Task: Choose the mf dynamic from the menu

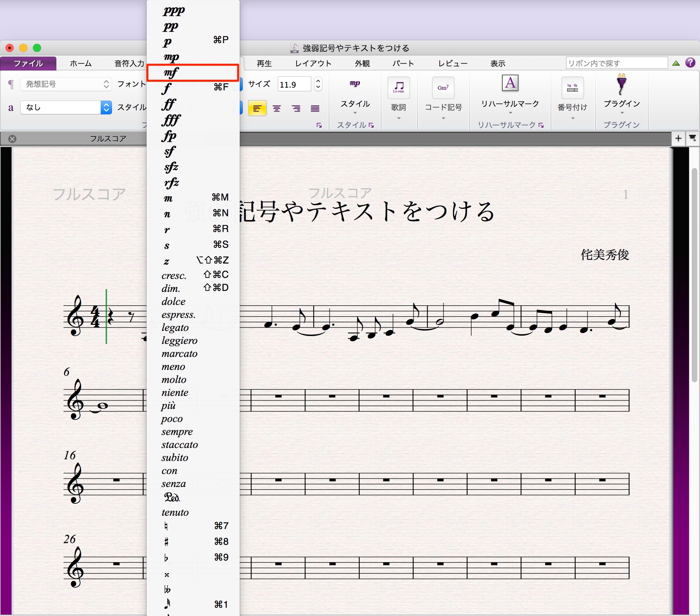Action: (x=193, y=73)
